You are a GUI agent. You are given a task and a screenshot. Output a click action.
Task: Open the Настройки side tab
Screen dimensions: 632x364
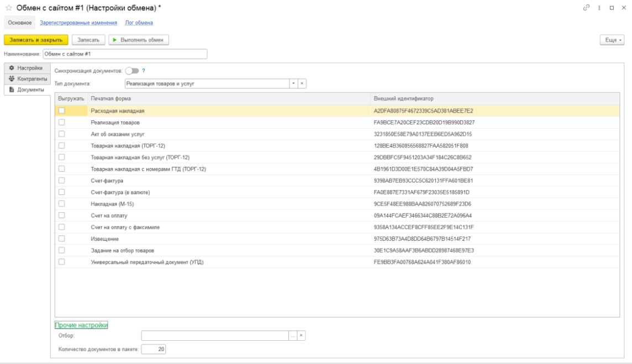click(x=28, y=68)
